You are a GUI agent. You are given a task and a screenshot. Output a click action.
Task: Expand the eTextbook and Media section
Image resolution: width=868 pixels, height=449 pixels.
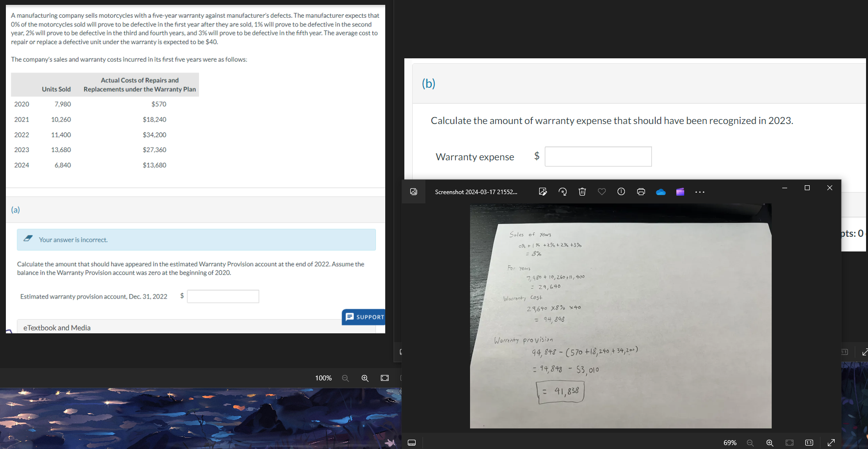57,327
